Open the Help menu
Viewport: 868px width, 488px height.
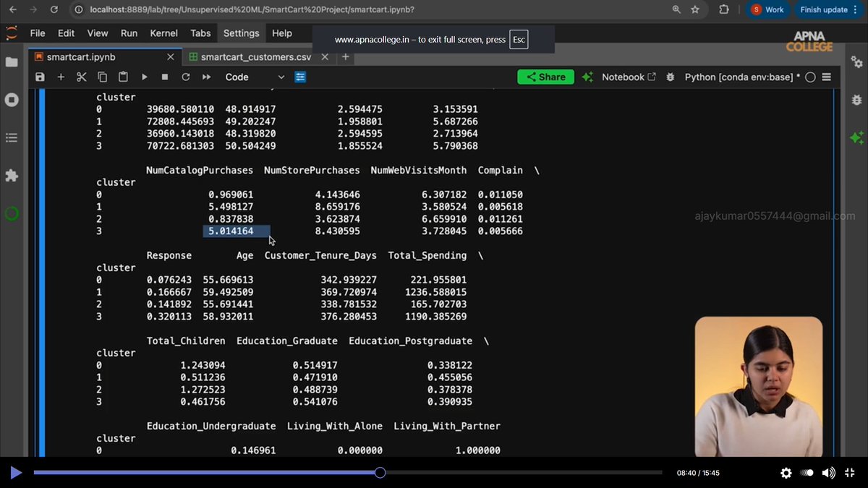pos(281,33)
